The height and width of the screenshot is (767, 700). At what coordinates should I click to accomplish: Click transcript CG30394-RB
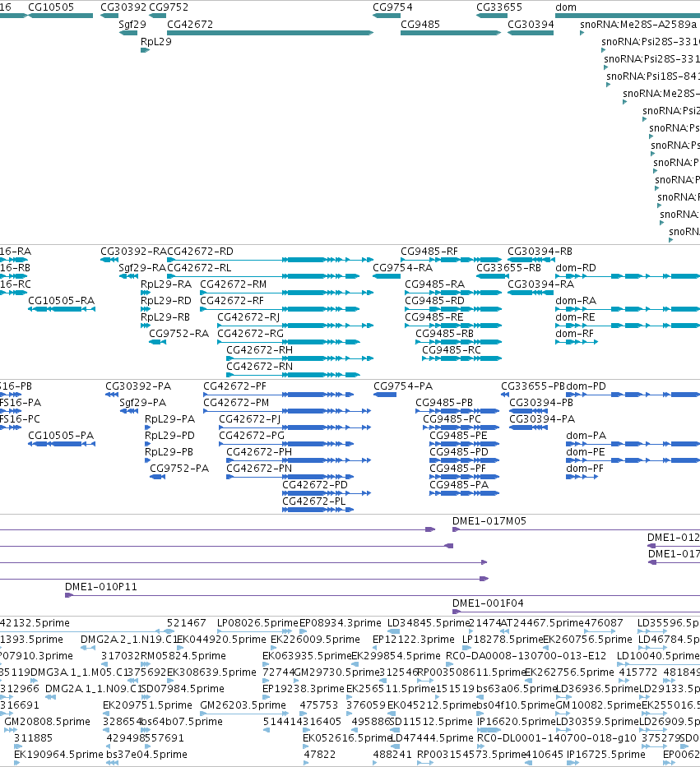pyautogui.click(x=531, y=260)
